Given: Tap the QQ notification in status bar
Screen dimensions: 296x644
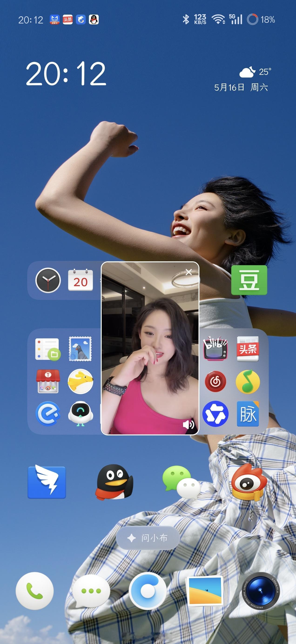Looking at the screenshot, I should [x=94, y=20].
